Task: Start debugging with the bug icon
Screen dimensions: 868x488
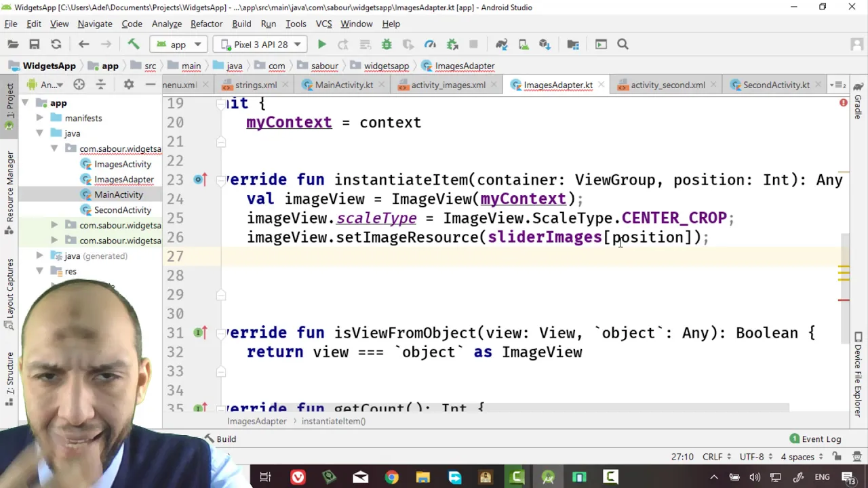Action: click(x=387, y=45)
